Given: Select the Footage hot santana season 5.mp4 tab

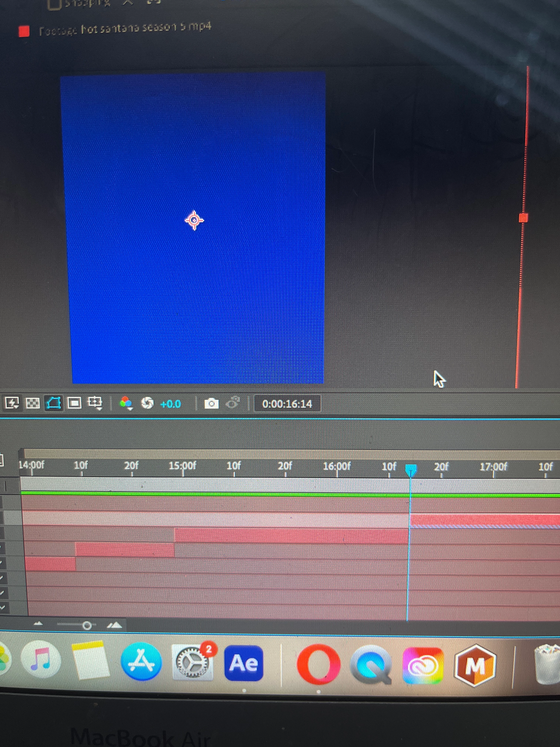Looking at the screenshot, I should point(125,28).
